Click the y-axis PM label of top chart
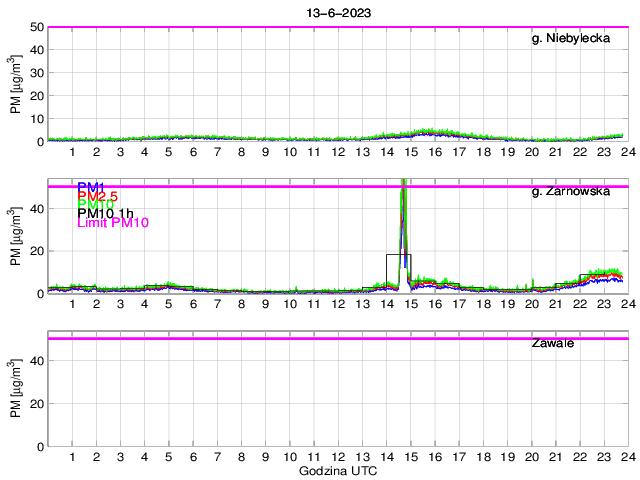The width and height of the screenshot is (640, 480). pyautogui.click(x=17, y=85)
